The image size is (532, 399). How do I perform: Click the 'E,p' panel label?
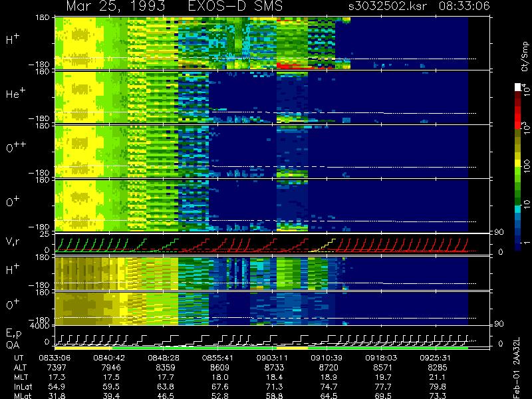pos(13,334)
